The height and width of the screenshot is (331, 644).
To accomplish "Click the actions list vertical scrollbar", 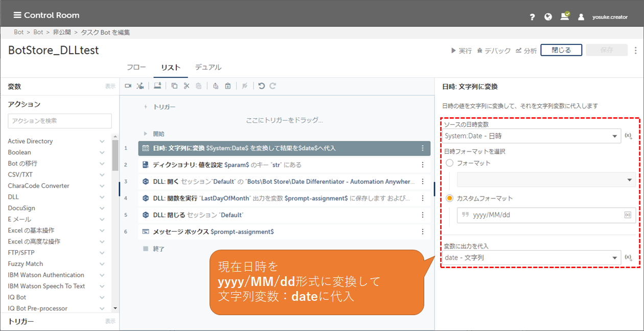I will [x=115, y=155].
